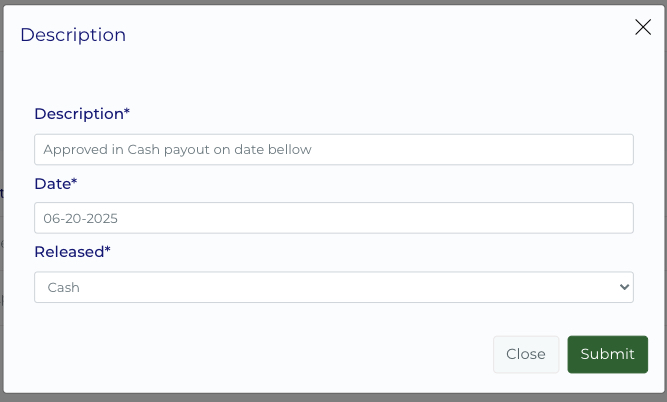Cancel the dialog via the grey Close button
The image size is (667, 402).
coord(526,354)
